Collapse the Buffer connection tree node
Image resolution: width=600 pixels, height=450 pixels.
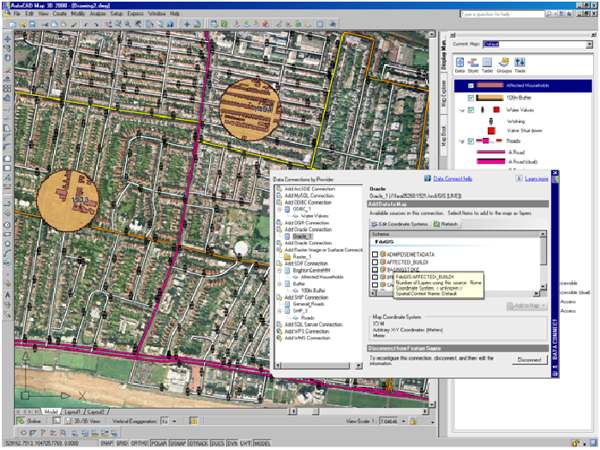[x=279, y=284]
